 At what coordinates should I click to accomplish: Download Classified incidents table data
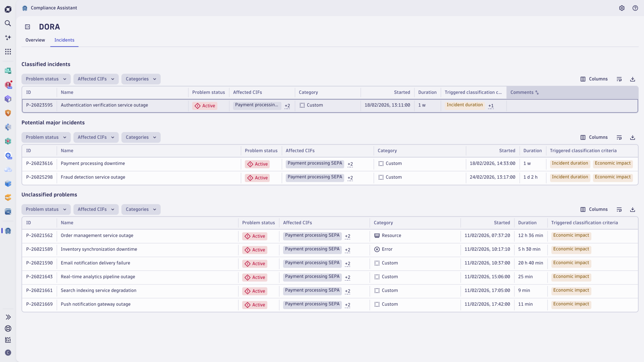click(632, 79)
